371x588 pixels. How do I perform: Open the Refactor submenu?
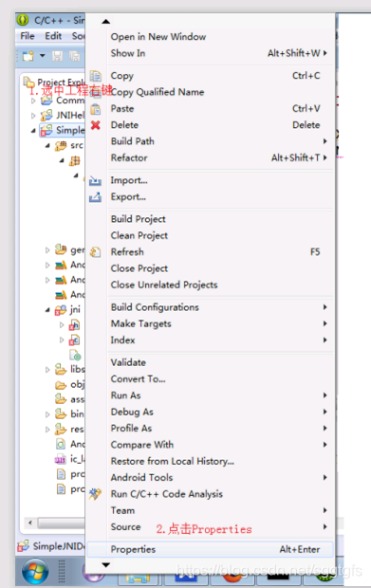click(211, 157)
